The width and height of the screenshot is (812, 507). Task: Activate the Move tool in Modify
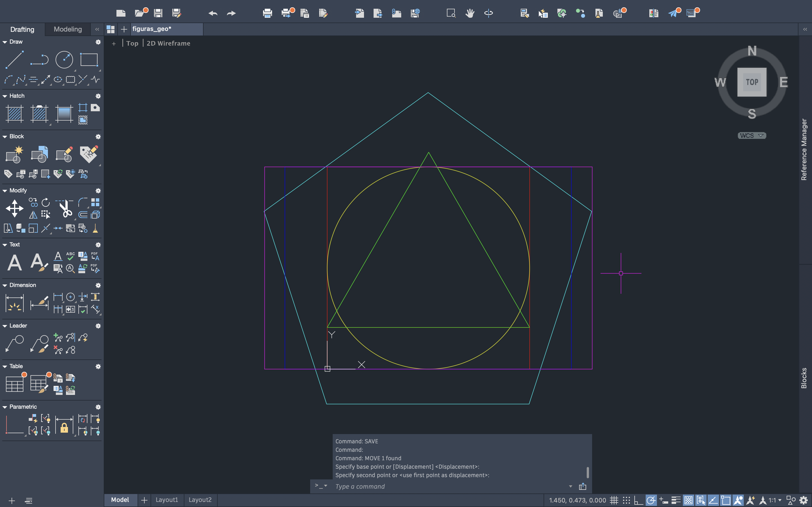(14, 208)
